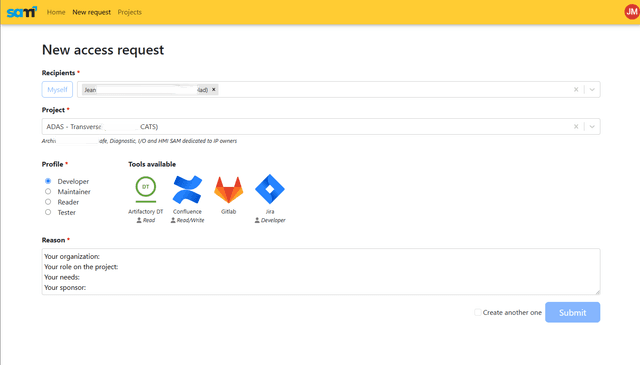Click the person icon next to Read/Write
This screenshot has width=640, height=365.
(173, 220)
